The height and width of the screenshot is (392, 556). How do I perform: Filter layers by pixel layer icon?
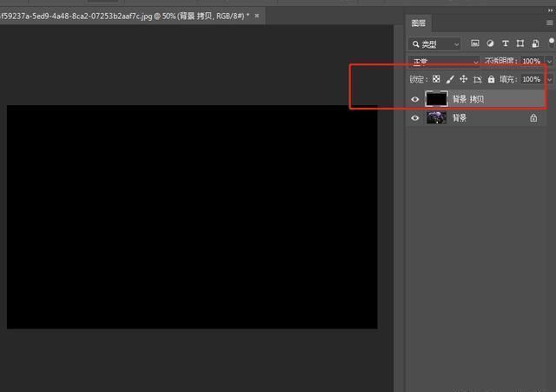[475, 43]
